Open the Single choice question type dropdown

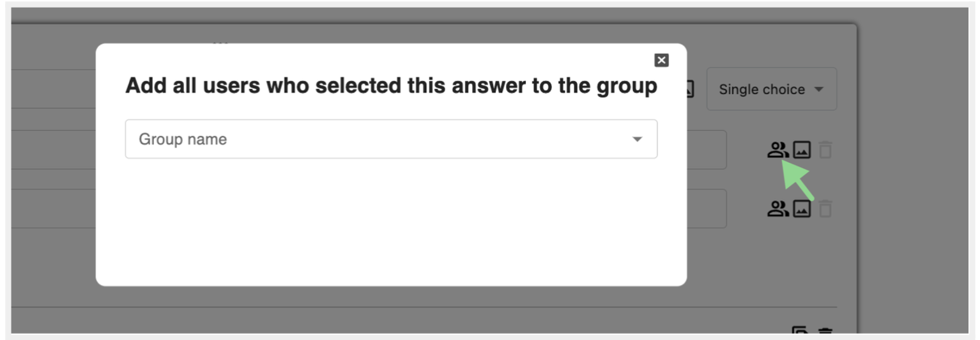coord(770,89)
